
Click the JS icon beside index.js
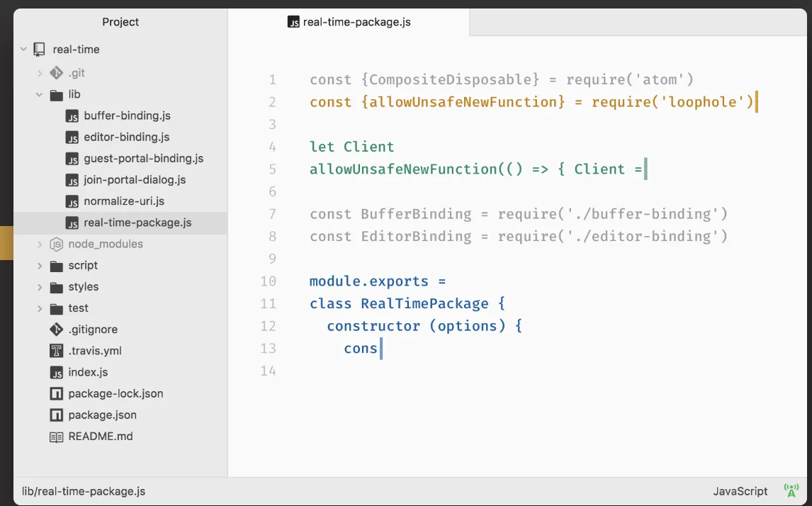pos(56,372)
